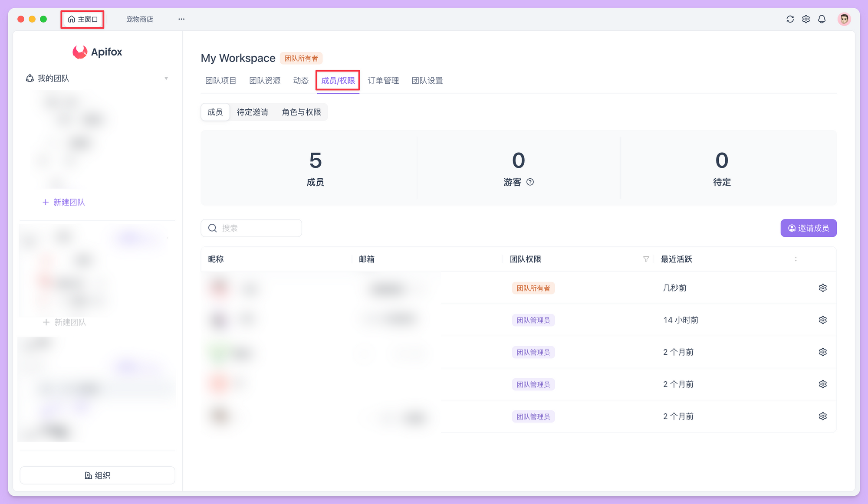
Task: Select the 待定邀请 segment
Action: (x=252, y=112)
